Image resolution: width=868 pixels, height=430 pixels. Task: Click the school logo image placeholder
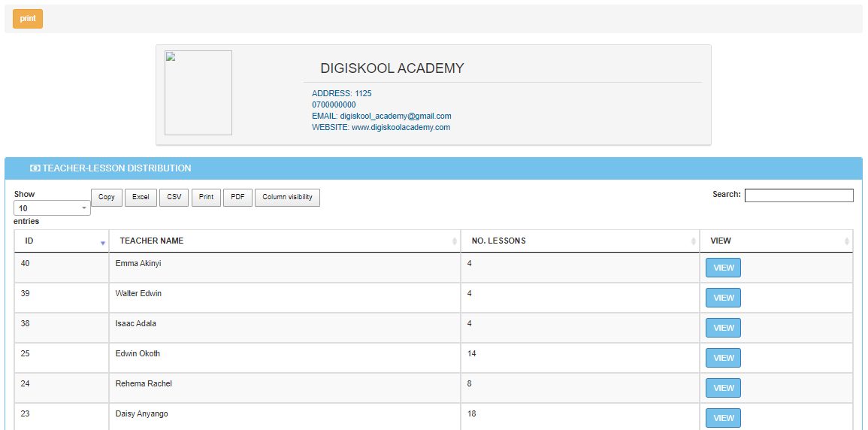pyautogui.click(x=198, y=93)
